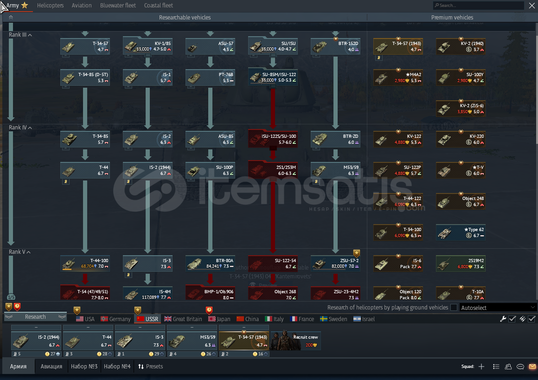Click the Research button
Image resolution: width=538 pixels, height=380 pixels.
pyautogui.click(x=35, y=317)
